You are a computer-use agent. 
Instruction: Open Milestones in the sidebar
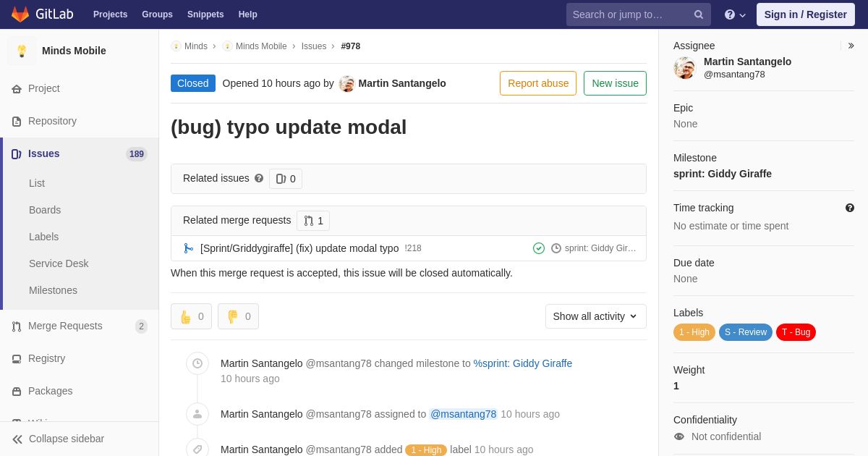(x=53, y=290)
